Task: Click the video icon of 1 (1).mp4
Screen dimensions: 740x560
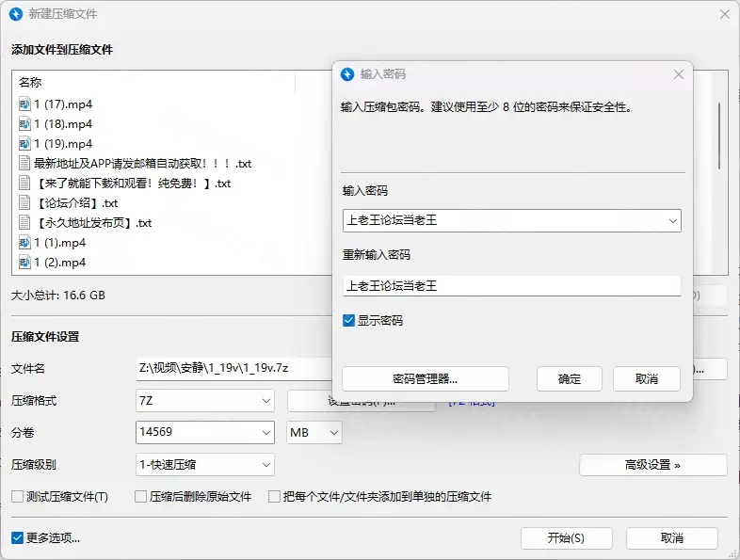Action: tap(24, 243)
